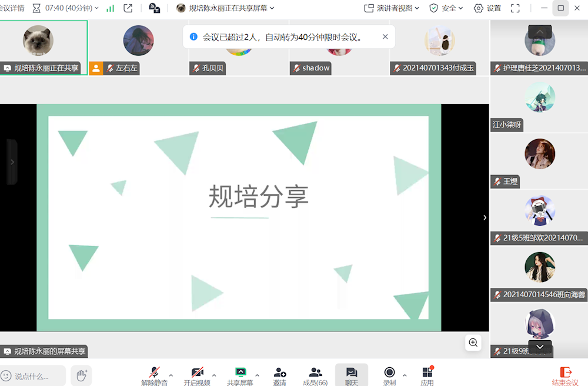The image size is (588, 386).
Task: Select 江小柒呀 participant avatar
Action: point(540,97)
